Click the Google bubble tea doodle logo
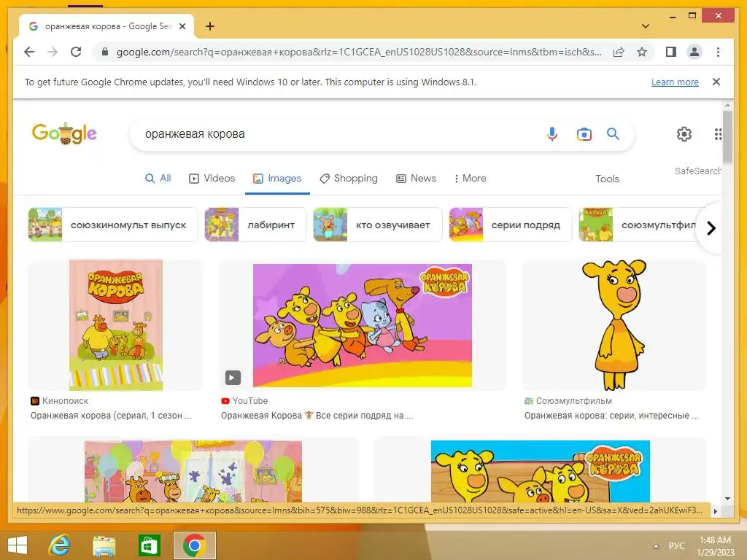This screenshot has width=747, height=560. 64,134
